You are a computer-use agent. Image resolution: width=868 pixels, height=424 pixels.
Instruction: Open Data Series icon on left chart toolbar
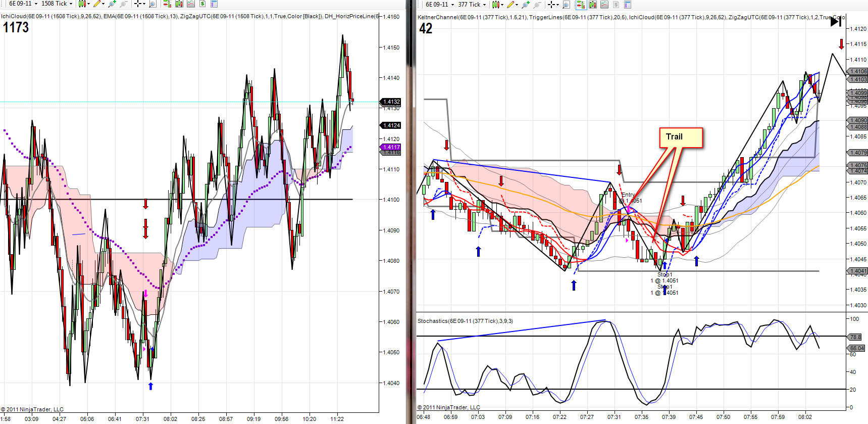click(179, 4)
